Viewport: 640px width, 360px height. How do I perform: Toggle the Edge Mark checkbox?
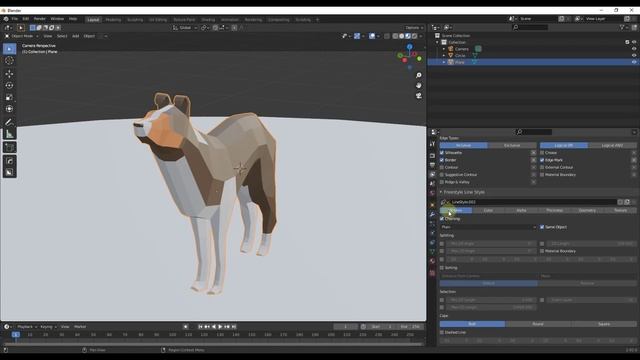click(542, 160)
